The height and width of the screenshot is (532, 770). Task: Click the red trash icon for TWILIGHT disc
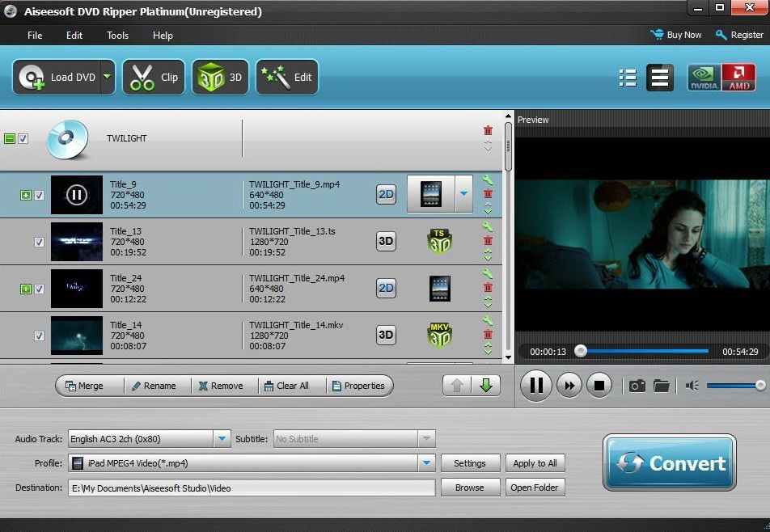[488, 130]
